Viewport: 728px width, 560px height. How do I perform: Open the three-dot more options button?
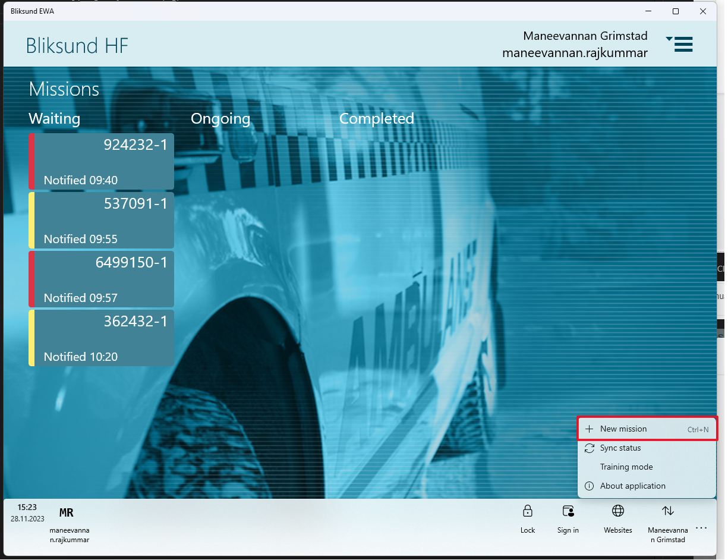click(x=701, y=528)
